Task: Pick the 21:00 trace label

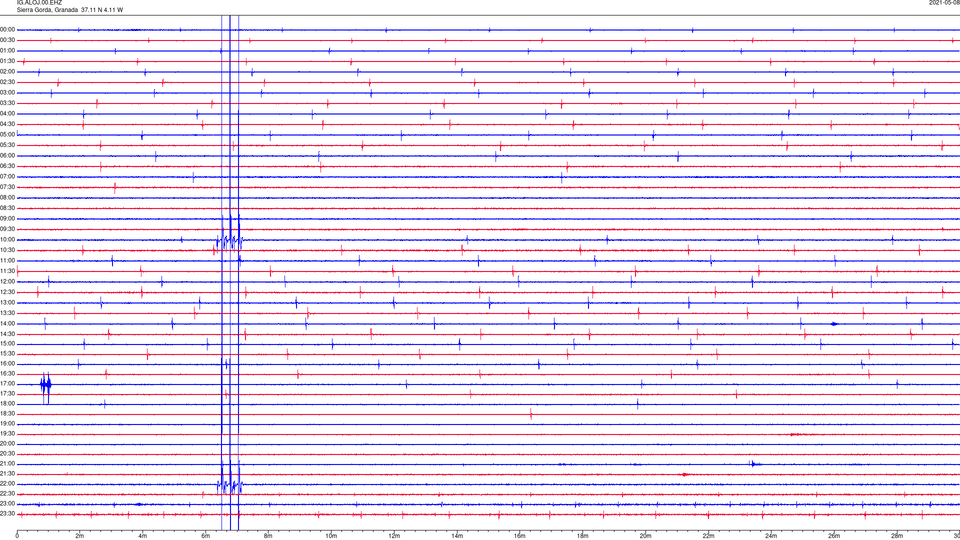Action: [8, 464]
